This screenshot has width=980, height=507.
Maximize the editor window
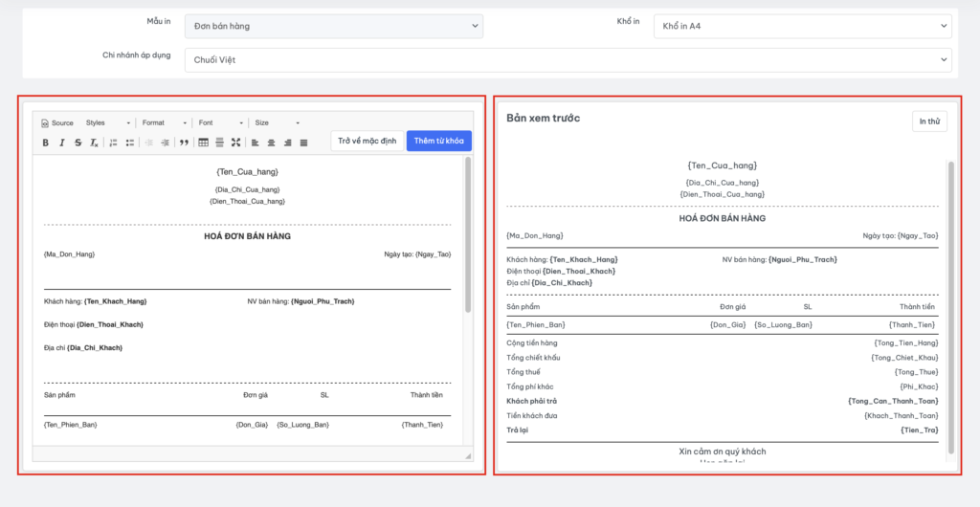point(235,143)
